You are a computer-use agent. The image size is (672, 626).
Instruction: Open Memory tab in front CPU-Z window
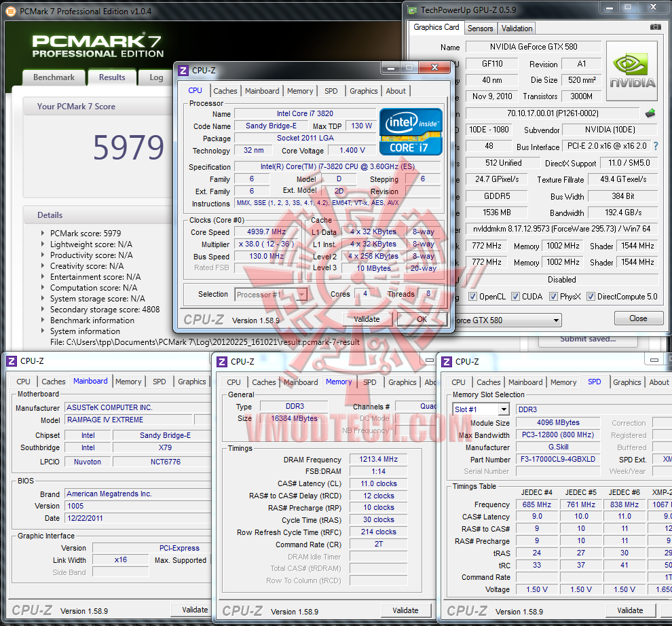[300, 91]
